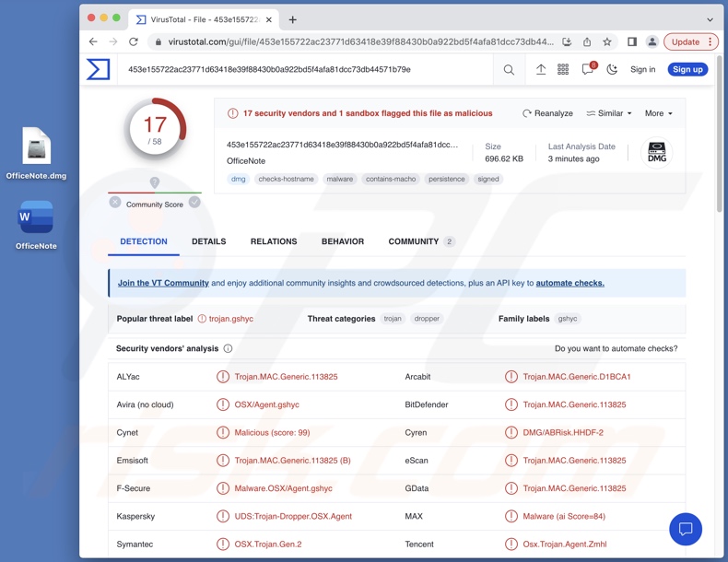Click the malware tag
This screenshot has height=562, width=728.
coord(339,179)
